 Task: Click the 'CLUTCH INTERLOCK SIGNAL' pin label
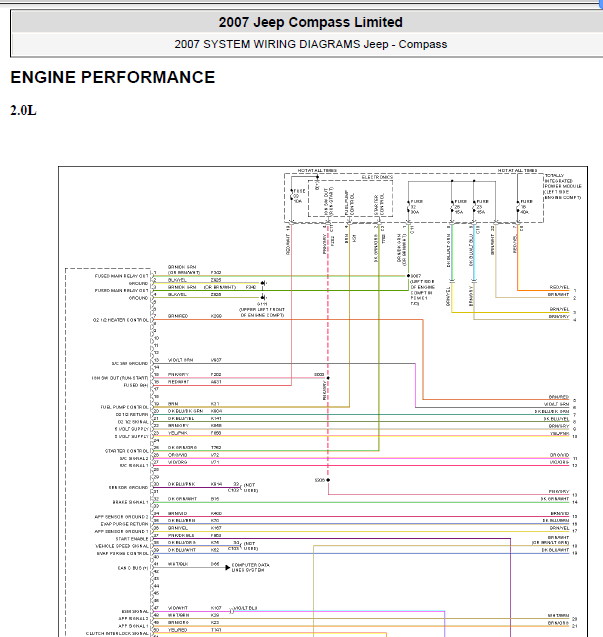pos(117,633)
